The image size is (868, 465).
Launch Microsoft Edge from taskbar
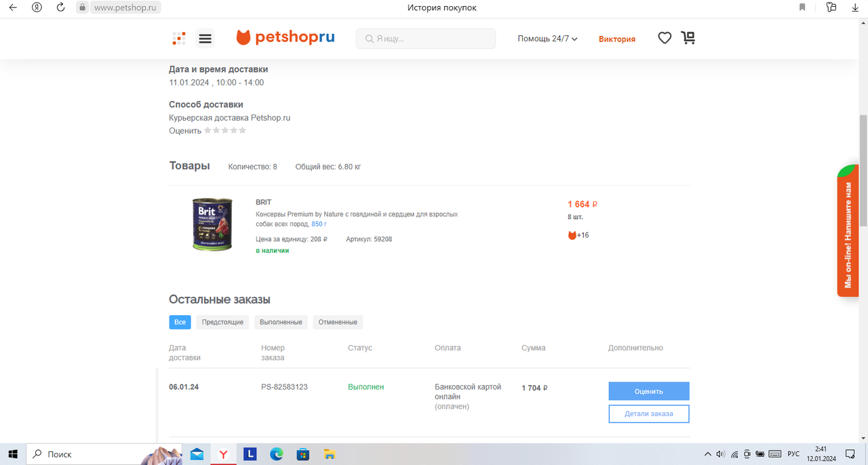tap(276, 454)
